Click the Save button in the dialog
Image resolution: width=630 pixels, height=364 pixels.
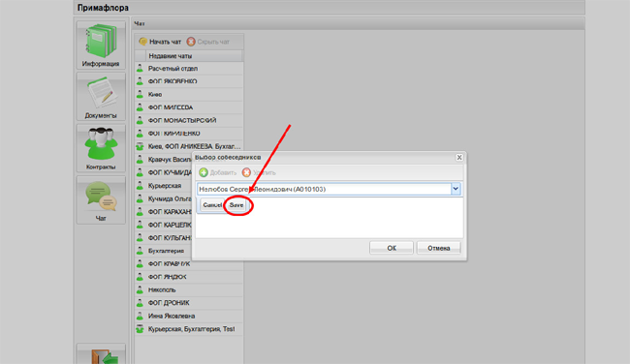point(236,205)
